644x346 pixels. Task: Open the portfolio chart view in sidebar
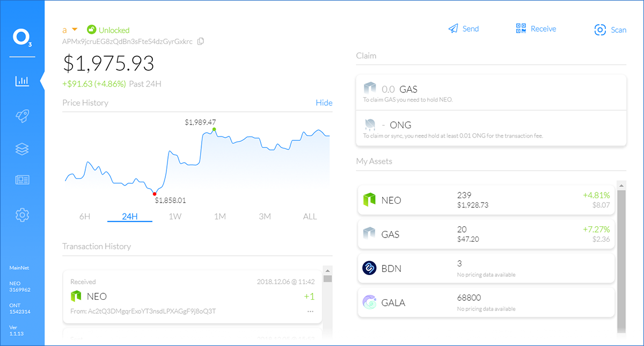pos(22,81)
